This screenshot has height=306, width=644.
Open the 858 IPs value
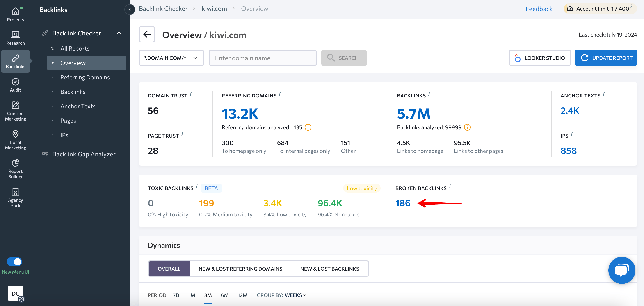569,151
